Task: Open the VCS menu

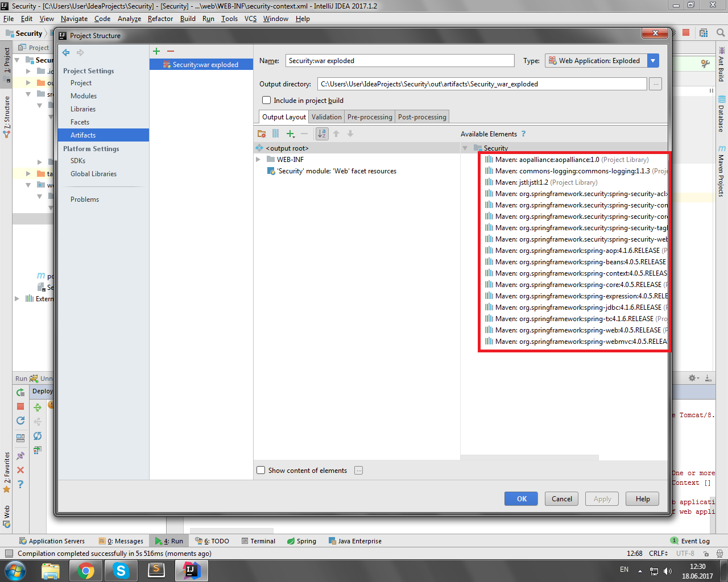Action: [250, 18]
